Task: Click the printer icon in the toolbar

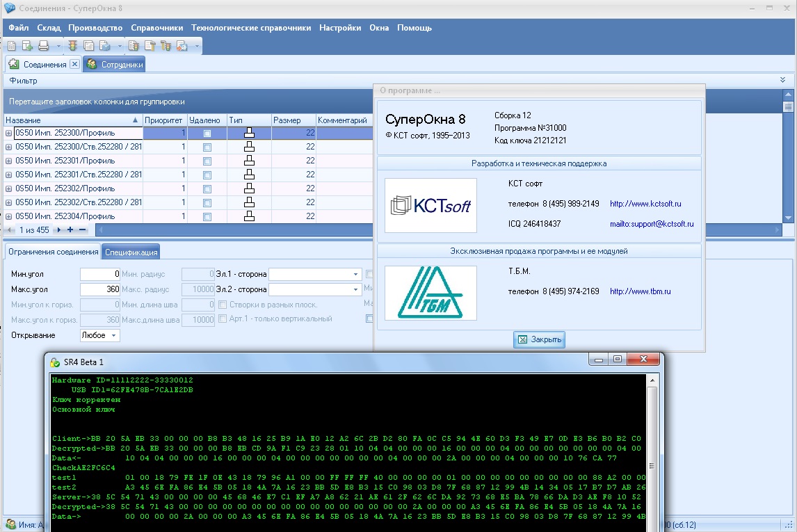Action: click(44, 46)
